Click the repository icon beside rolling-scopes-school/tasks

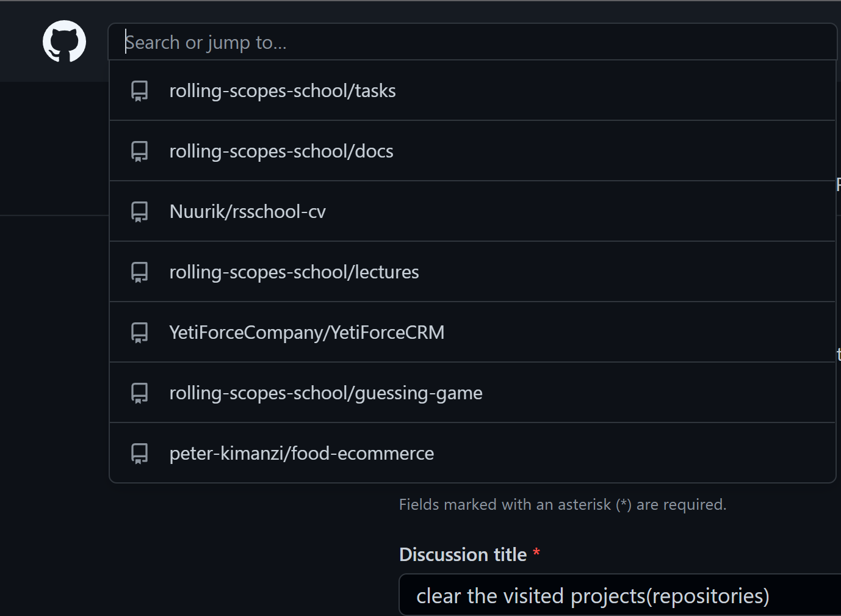pyautogui.click(x=140, y=90)
